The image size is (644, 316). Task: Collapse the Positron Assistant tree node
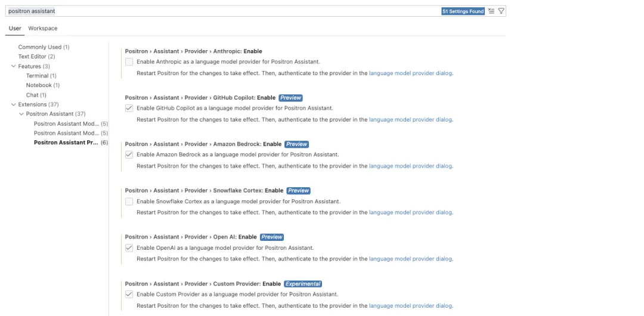click(21, 114)
